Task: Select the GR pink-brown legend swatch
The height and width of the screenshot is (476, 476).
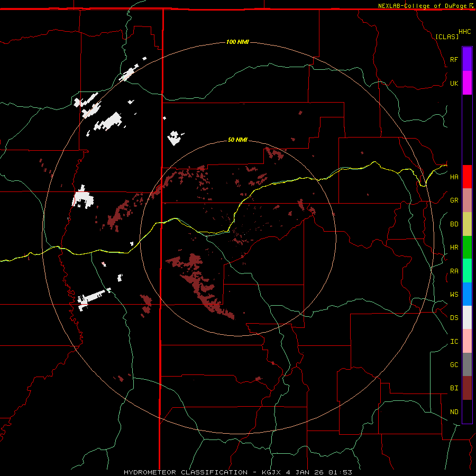Action: (x=467, y=200)
